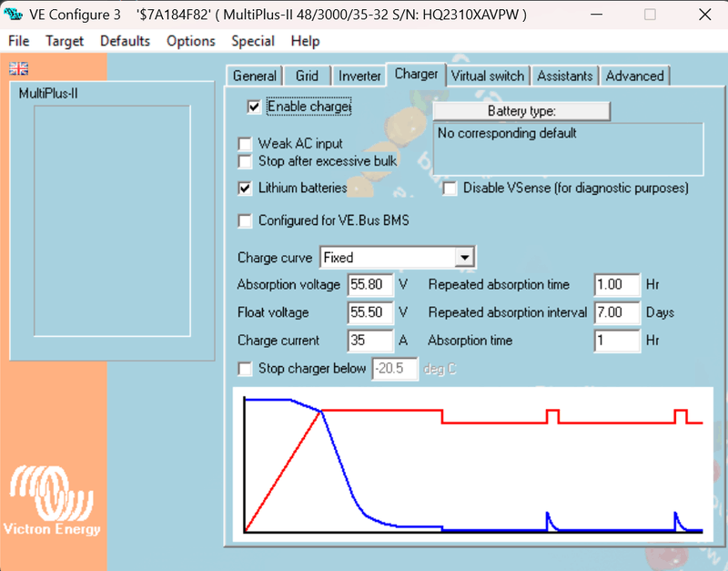Click the Victron Energy logo
This screenshot has width=728, height=571.
point(52,500)
